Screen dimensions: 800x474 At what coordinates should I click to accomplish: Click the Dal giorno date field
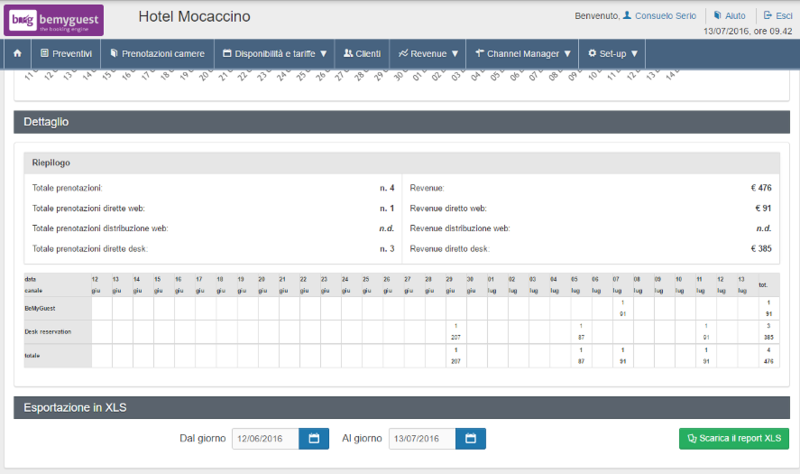(x=264, y=438)
